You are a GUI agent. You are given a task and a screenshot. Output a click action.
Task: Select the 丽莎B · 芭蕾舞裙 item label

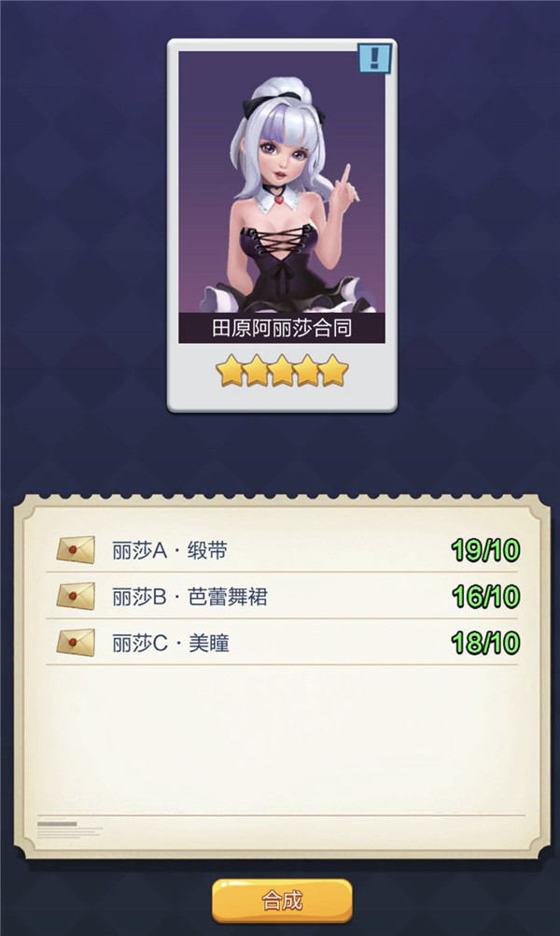189,597
